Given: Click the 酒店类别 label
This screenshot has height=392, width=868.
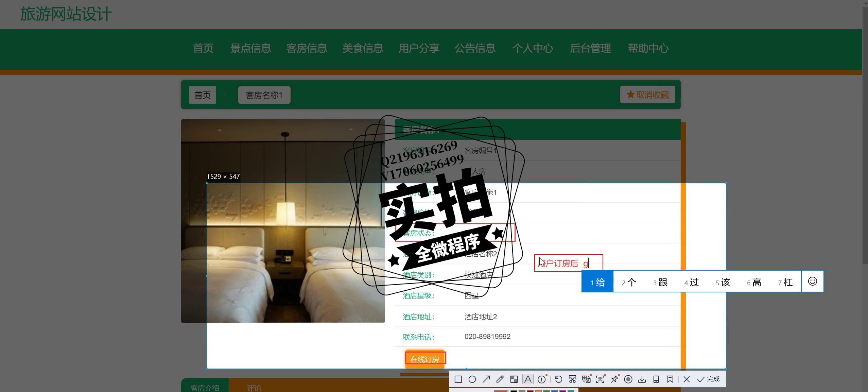Looking at the screenshot, I should click(x=418, y=275).
